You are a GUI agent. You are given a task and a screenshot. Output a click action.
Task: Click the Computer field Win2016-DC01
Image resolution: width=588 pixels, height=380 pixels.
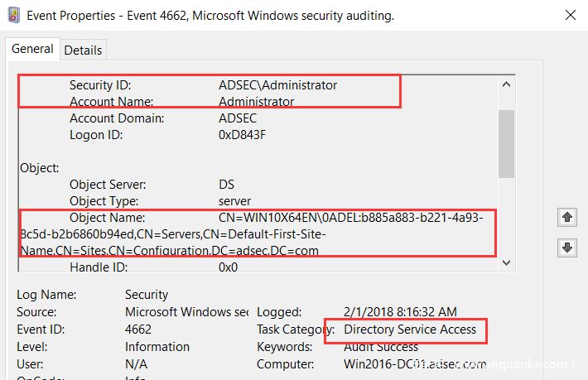pos(414,364)
